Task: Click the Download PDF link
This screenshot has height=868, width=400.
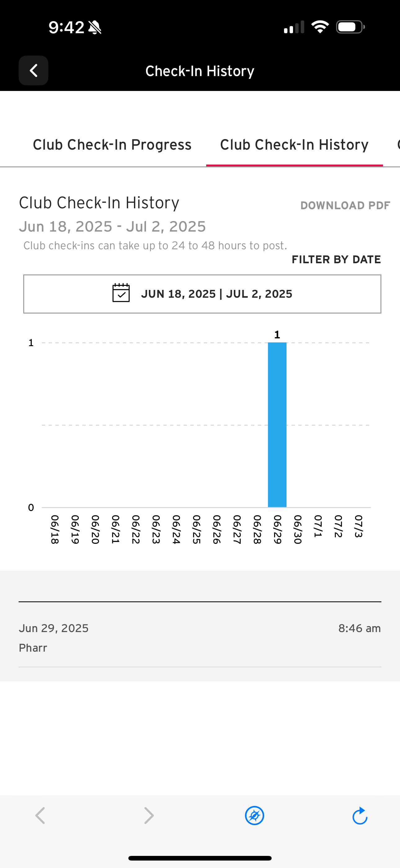Action: pyautogui.click(x=345, y=205)
